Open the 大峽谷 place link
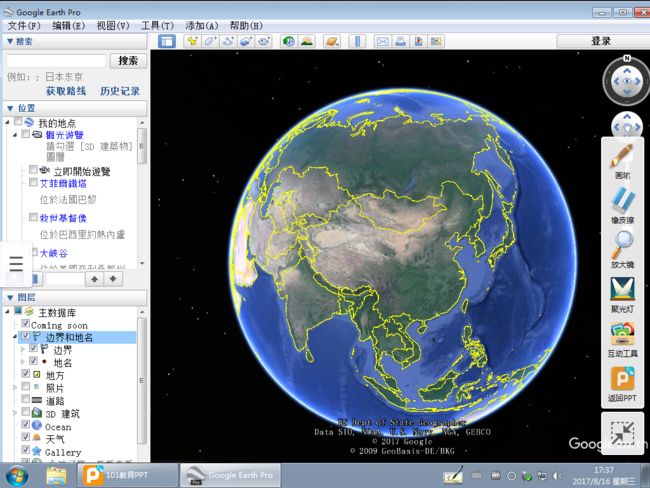Image resolution: width=650 pixels, height=488 pixels. click(53, 253)
